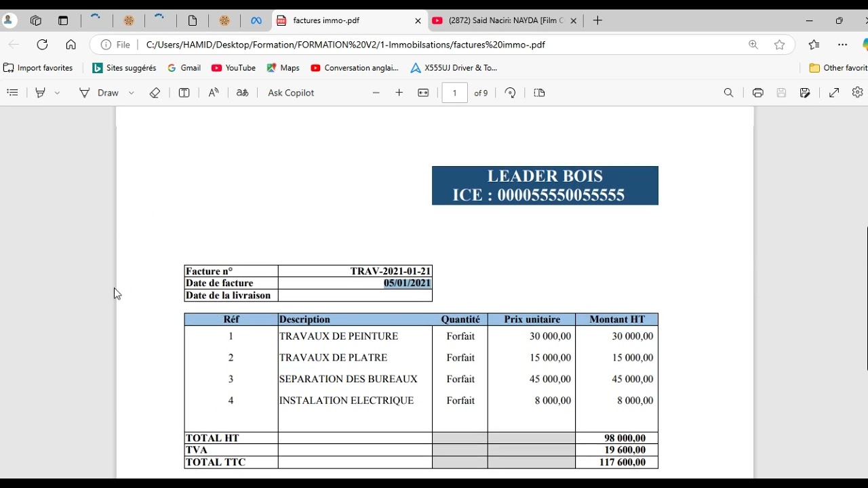Open the Favorites hub icon

point(814,45)
